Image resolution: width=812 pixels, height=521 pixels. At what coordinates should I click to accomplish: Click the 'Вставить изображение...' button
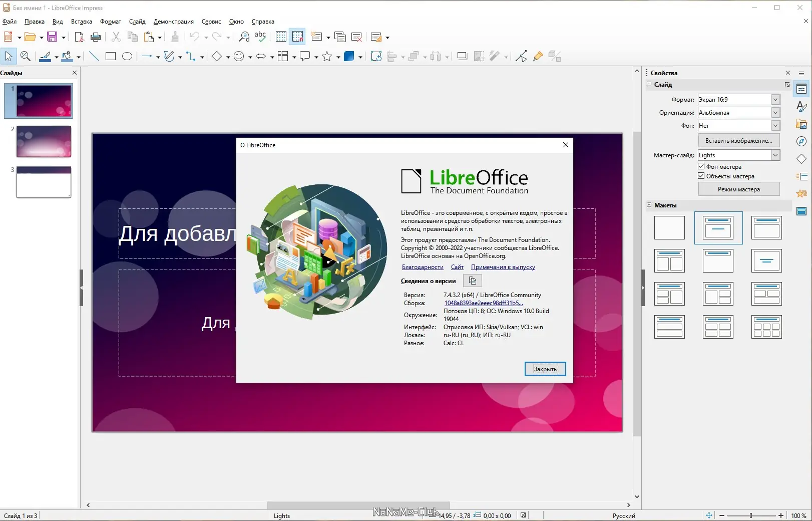coord(739,141)
